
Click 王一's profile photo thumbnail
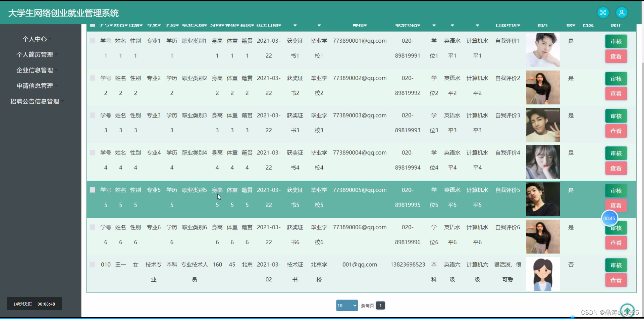coord(543,274)
